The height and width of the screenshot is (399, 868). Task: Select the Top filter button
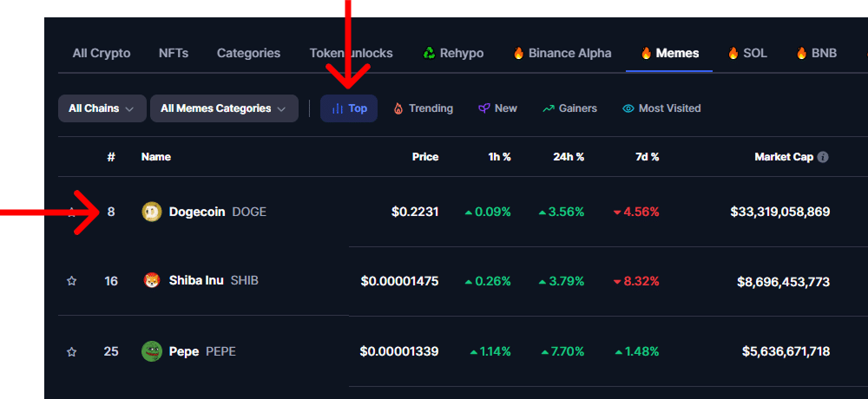click(349, 108)
